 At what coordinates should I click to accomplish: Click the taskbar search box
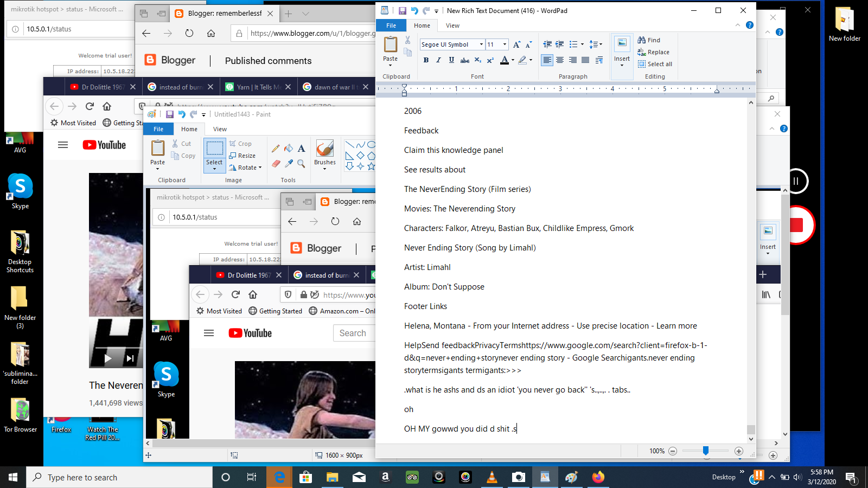point(119,477)
